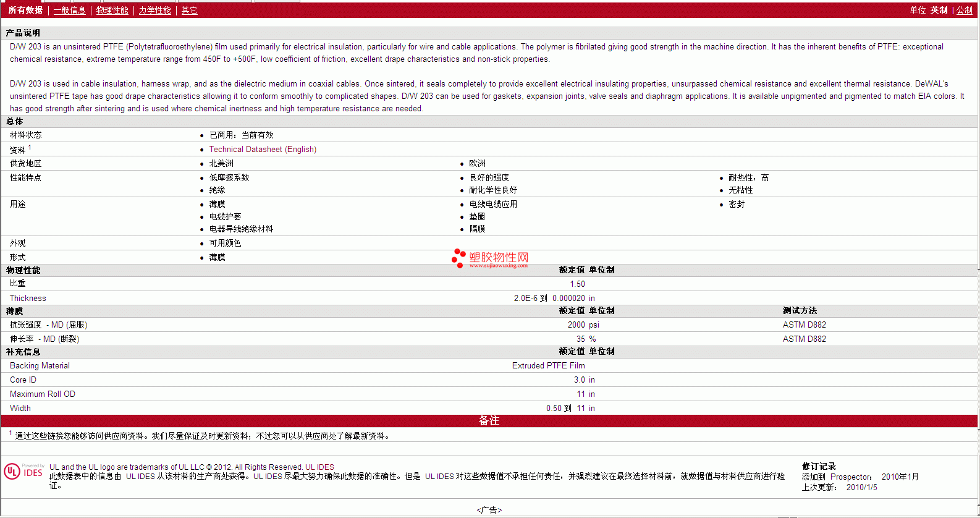Viewport: 980px width, 518px height.
Task: Select the 隔膜 use entry
Action: tap(477, 229)
